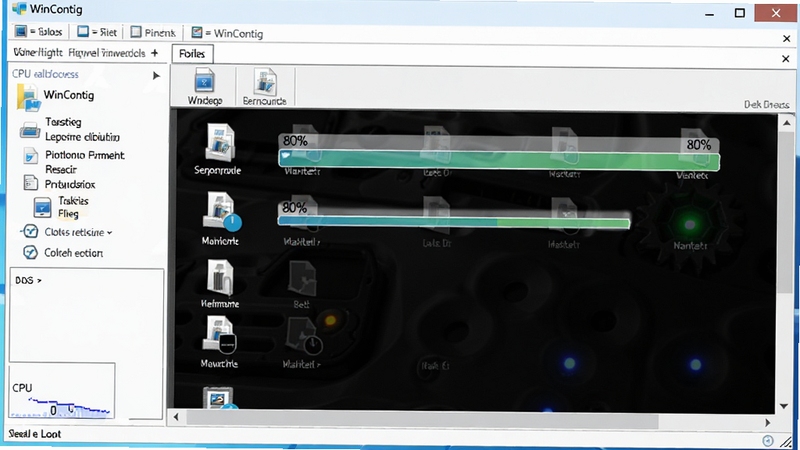Click the left arrow of horizontal scrollbar
This screenshot has height=450, width=800.
pos(176,417)
